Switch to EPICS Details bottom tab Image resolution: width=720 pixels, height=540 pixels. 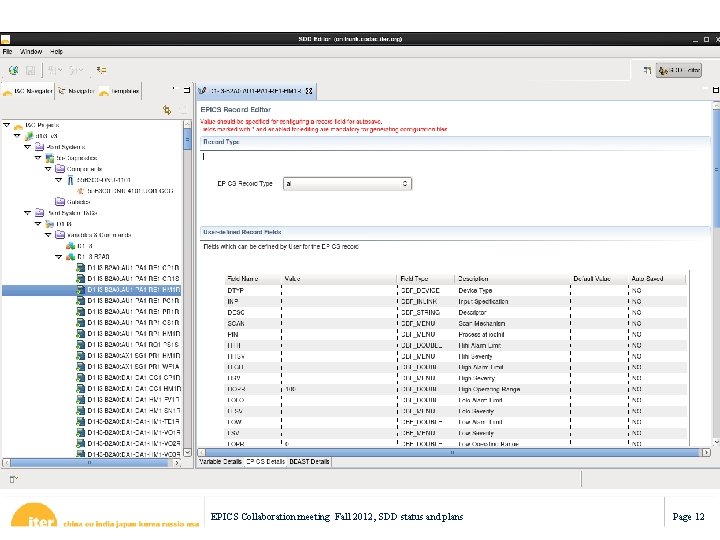(265, 461)
